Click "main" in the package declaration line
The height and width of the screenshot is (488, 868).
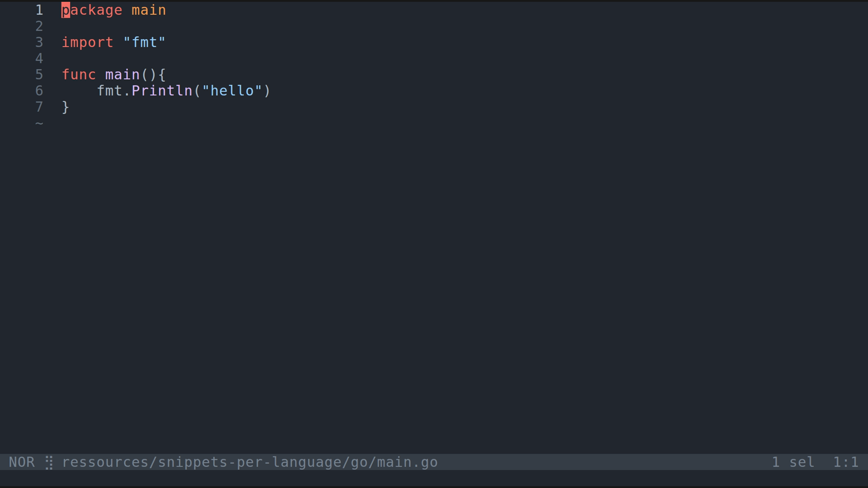pos(149,10)
